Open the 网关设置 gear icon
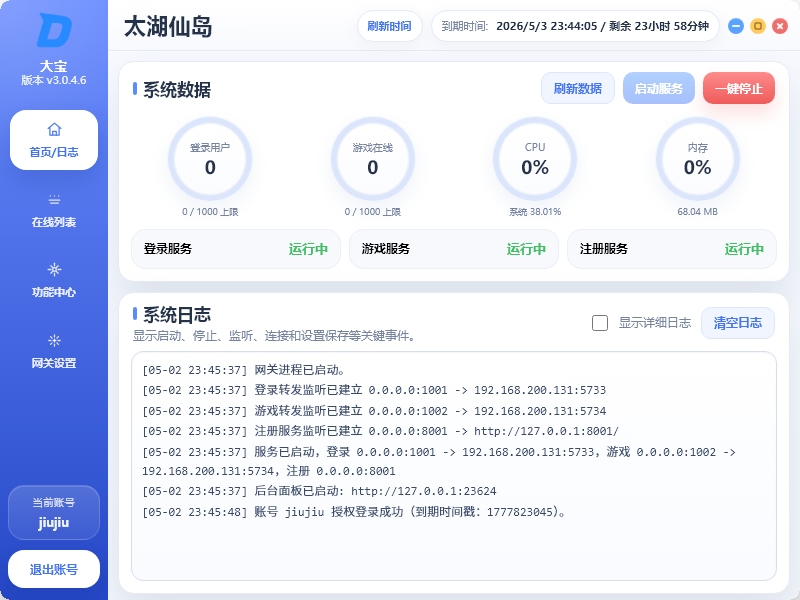 [54, 340]
